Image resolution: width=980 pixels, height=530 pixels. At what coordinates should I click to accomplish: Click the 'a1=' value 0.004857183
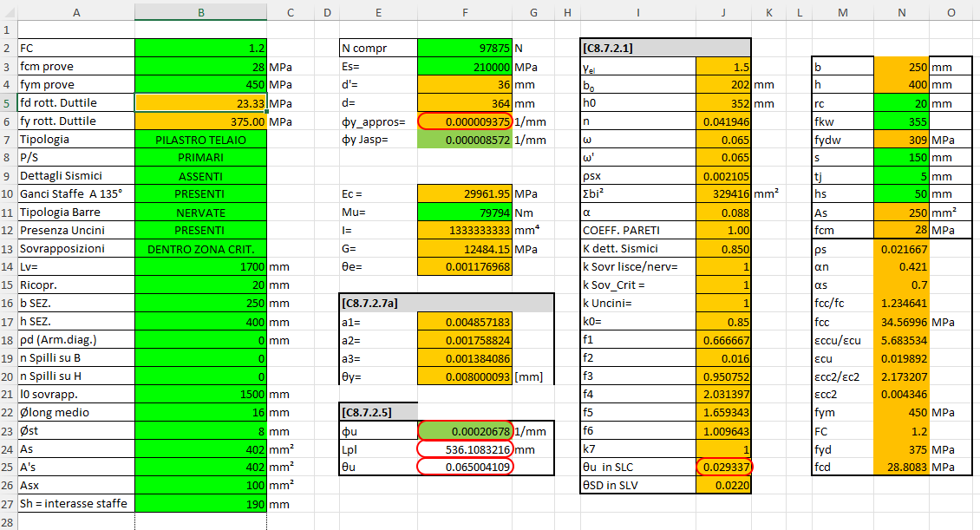pos(464,322)
